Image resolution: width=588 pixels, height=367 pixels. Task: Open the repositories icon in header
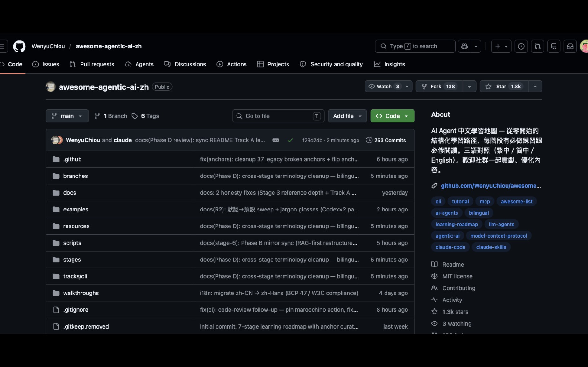point(554,46)
